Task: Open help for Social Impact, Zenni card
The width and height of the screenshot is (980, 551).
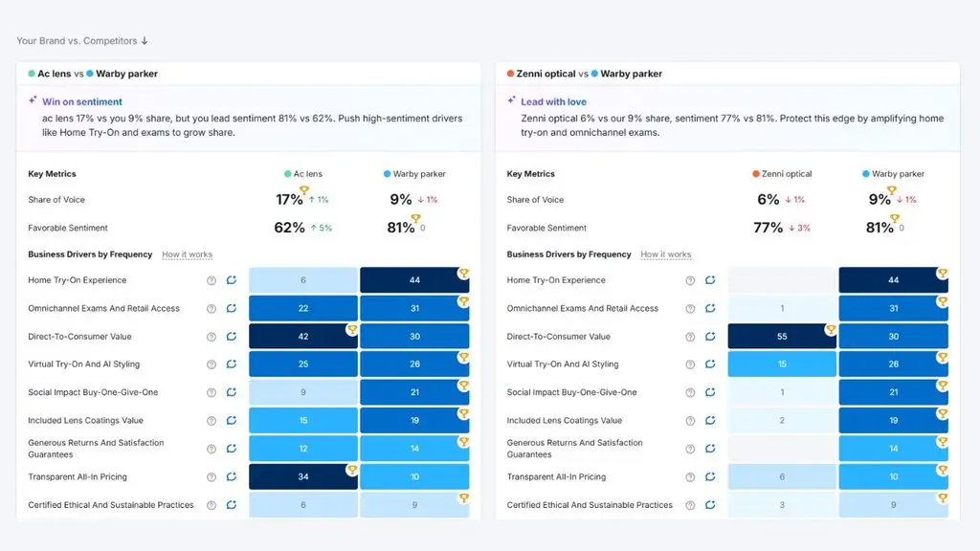Action: point(690,393)
